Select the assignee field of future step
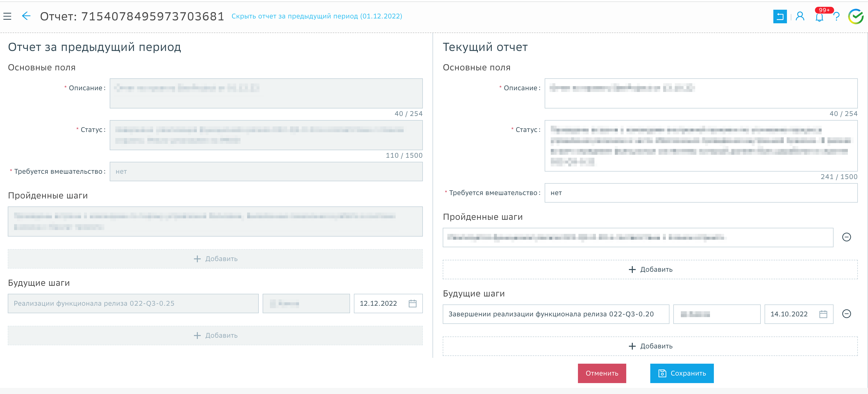This screenshot has height=394, width=868. [x=716, y=314]
